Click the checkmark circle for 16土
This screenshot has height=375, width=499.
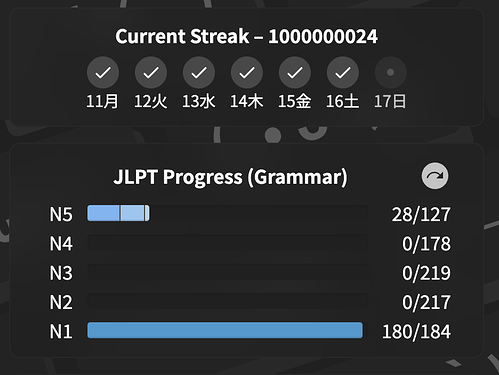click(343, 72)
